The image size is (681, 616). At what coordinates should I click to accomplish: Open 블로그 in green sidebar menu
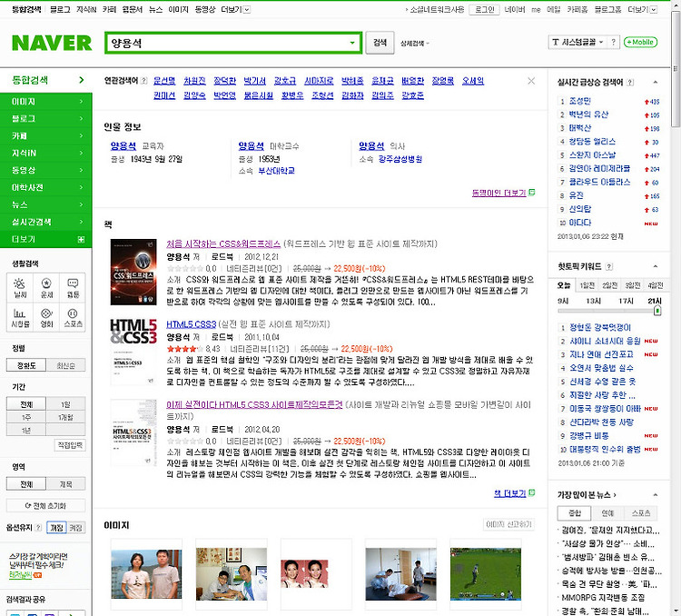click(46, 119)
